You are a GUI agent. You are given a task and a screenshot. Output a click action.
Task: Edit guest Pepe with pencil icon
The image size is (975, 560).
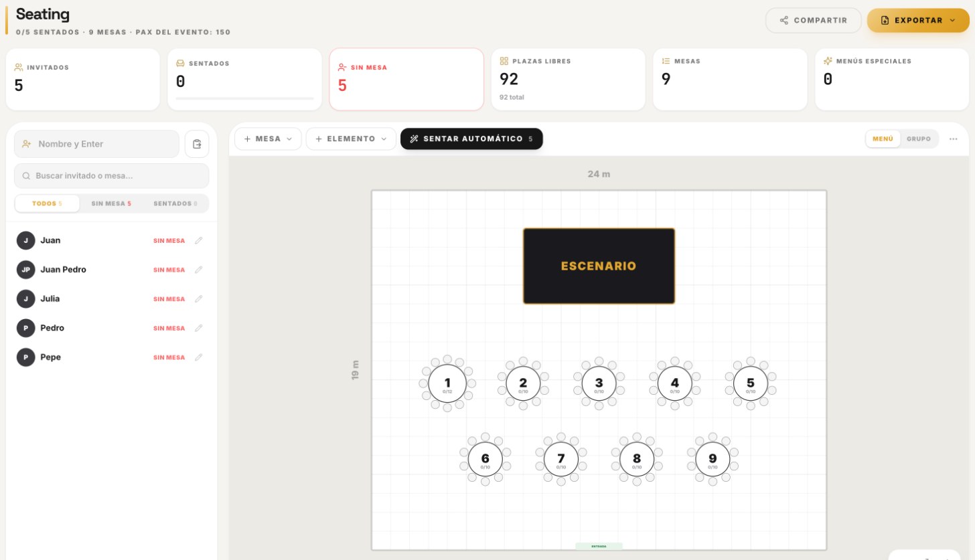[198, 357]
